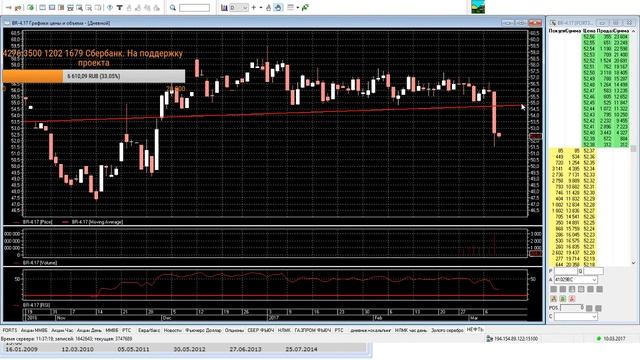Switch to the FORTS tab
Screen dimensions: 640x360
10,330
